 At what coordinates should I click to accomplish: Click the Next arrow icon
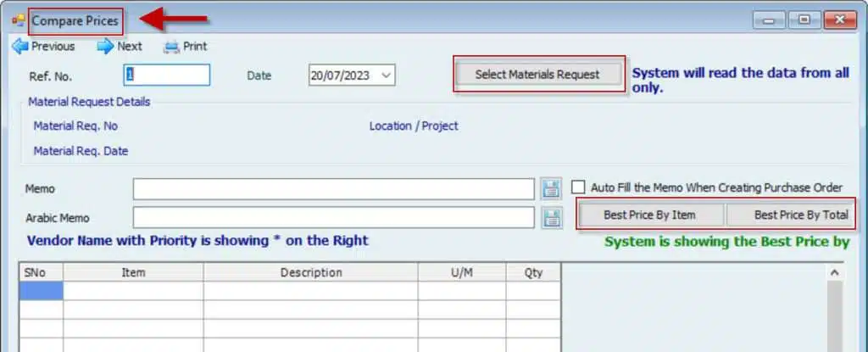pyautogui.click(x=105, y=47)
